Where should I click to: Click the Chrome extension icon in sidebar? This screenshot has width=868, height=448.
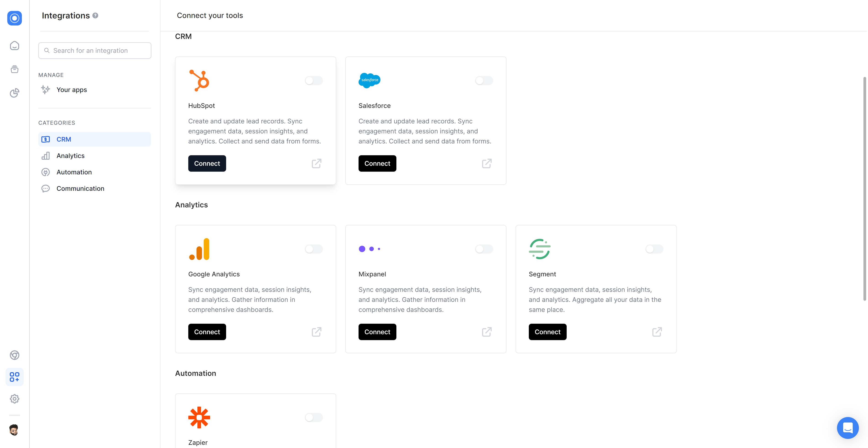click(15, 355)
